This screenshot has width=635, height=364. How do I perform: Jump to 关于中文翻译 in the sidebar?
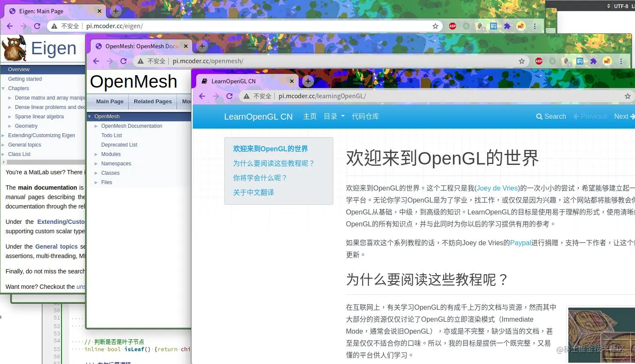pyautogui.click(x=253, y=192)
